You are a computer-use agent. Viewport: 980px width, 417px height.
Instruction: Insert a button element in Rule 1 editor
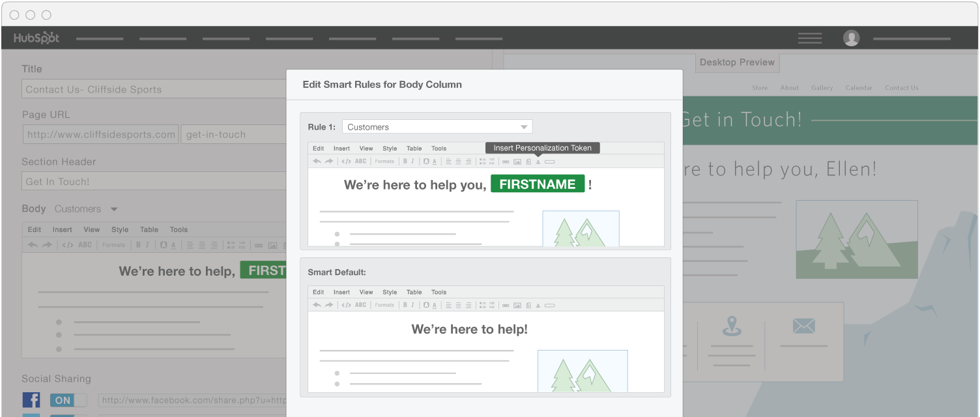pyautogui.click(x=550, y=162)
